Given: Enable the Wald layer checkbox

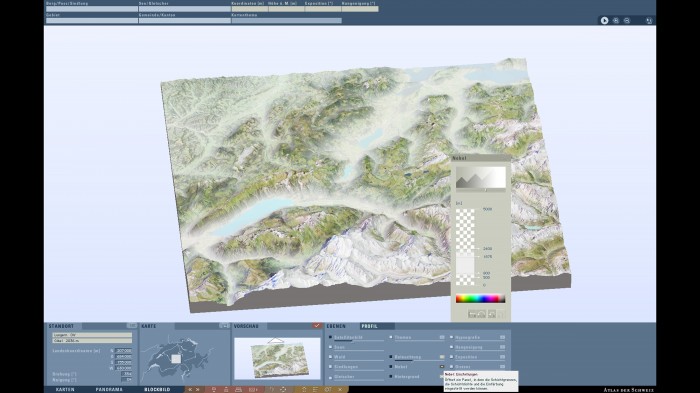Looking at the screenshot, I should pos(330,357).
